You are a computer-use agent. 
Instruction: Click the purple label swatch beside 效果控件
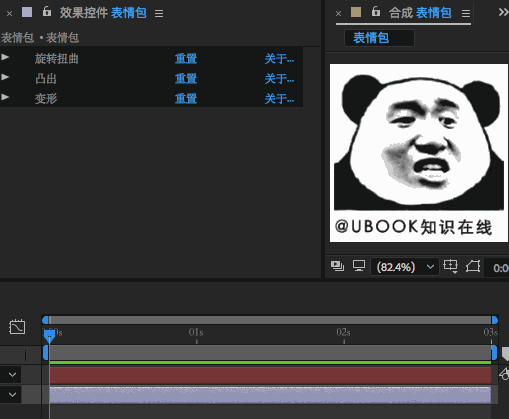tap(27, 12)
